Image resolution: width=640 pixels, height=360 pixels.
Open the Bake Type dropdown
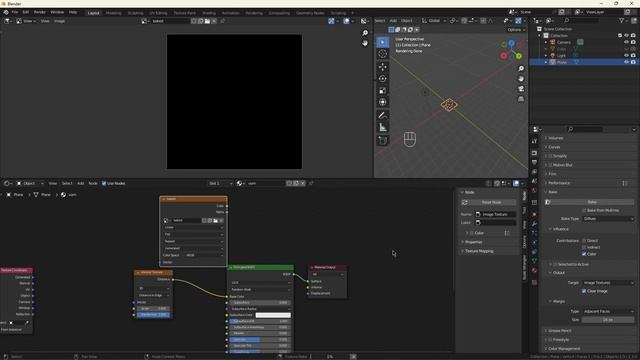(x=608, y=219)
